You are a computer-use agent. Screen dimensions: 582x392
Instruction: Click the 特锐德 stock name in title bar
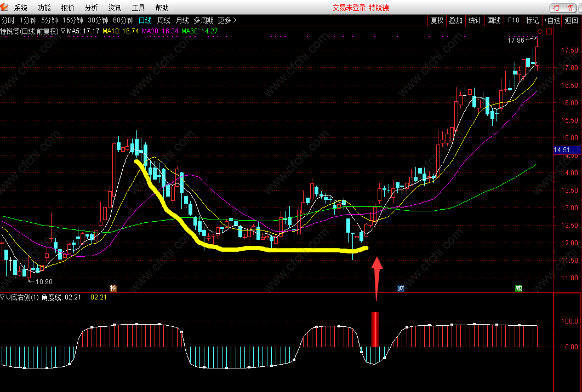[x=379, y=8]
